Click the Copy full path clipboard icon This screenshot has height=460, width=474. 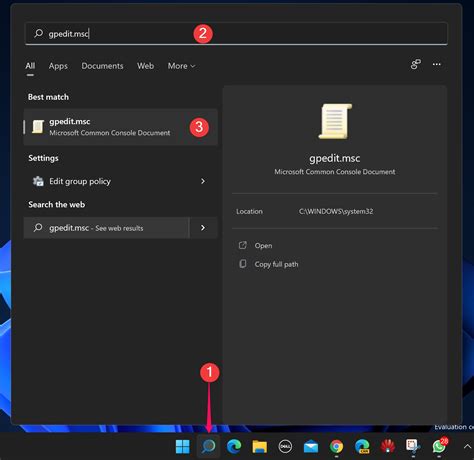[x=243, y=264]
